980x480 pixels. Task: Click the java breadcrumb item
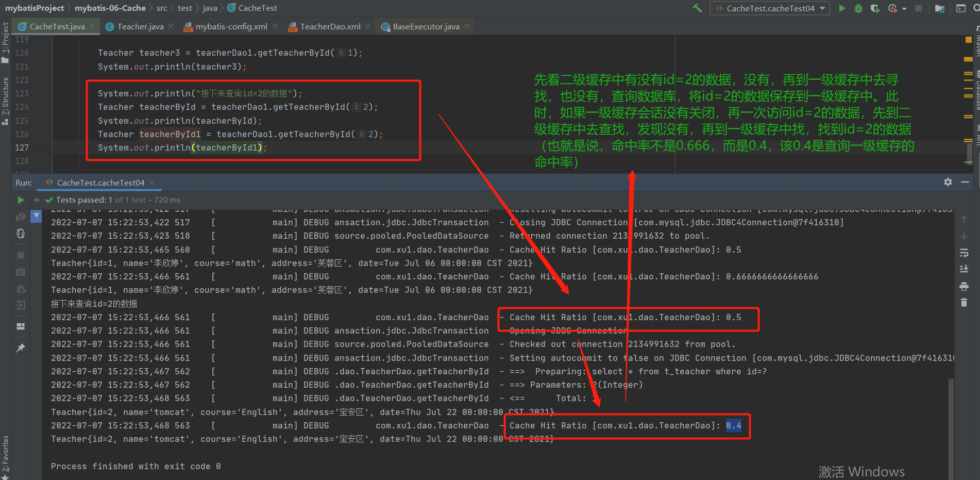(210, 8)
